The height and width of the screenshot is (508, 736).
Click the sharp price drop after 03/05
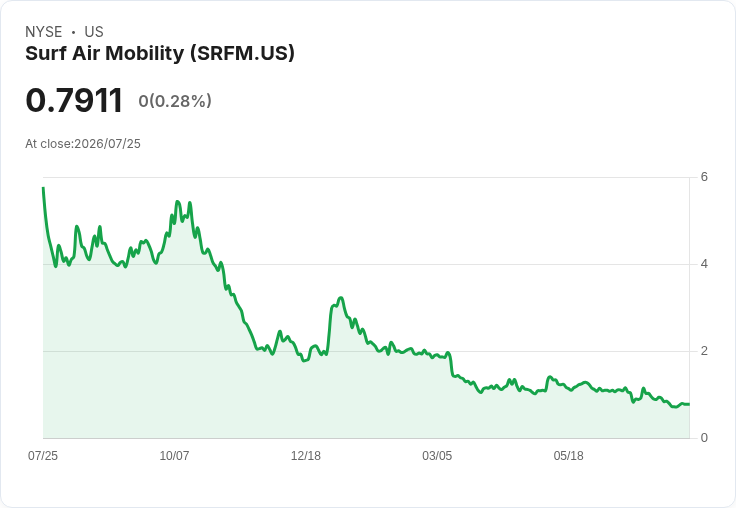coord(451,364)
